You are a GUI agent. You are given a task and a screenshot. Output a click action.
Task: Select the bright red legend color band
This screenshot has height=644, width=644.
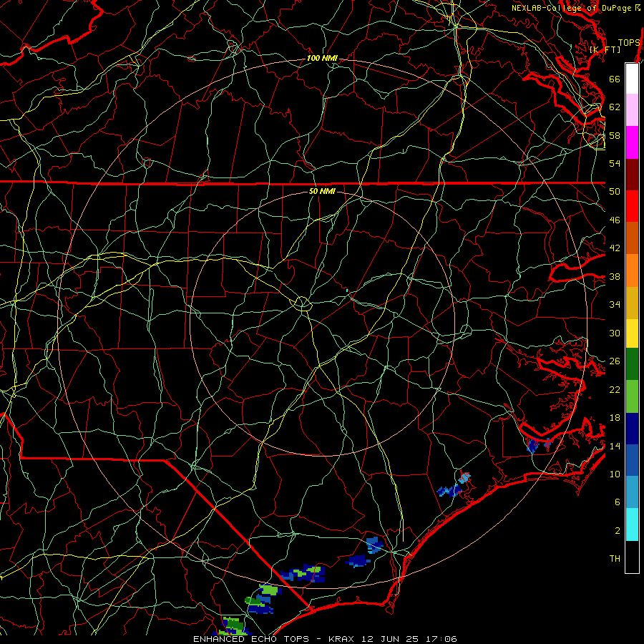point(632,206)
